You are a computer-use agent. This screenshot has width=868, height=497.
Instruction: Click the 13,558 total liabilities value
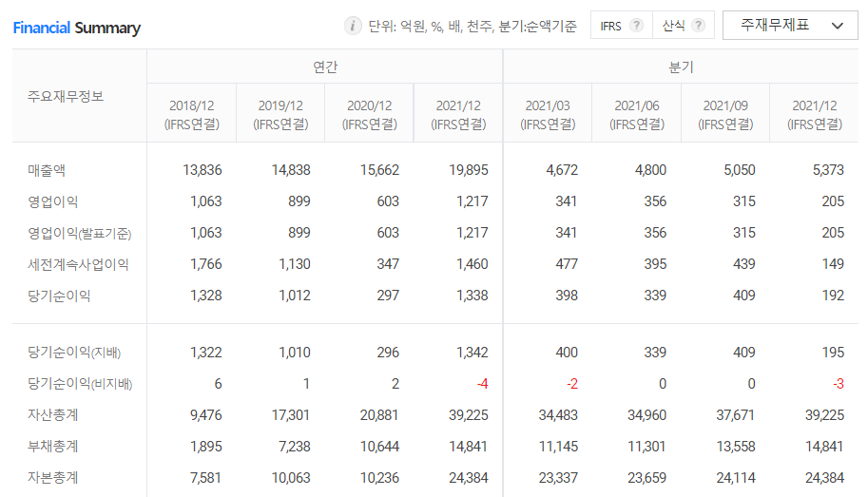[736, 446]
